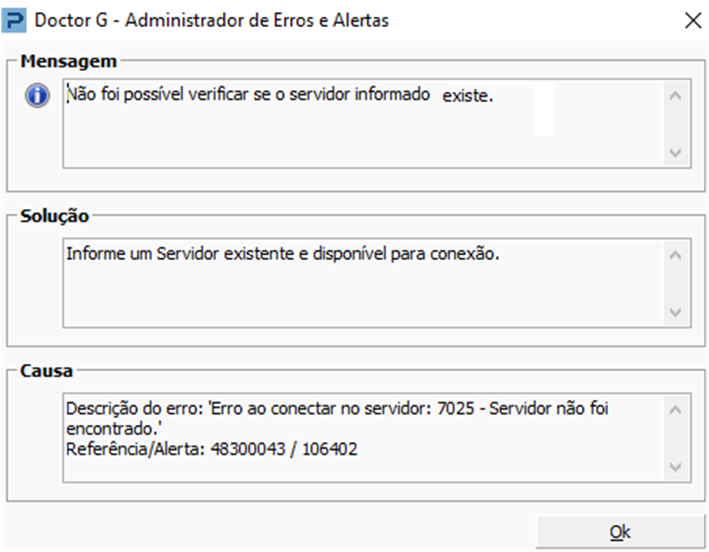Click the Solução scrollbar down arrow
Screen dimensions: 709x552
tap(675, 312)
